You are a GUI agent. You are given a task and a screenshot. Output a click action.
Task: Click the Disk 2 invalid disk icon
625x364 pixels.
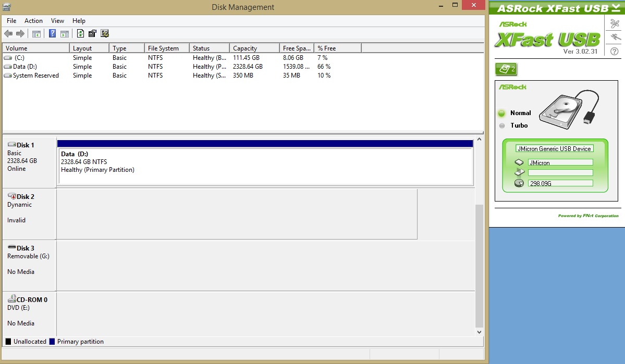(11, 196)
